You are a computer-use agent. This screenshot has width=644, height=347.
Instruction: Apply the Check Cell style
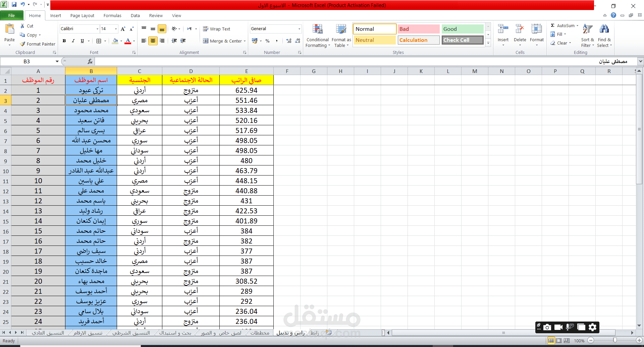coord(462,40)
